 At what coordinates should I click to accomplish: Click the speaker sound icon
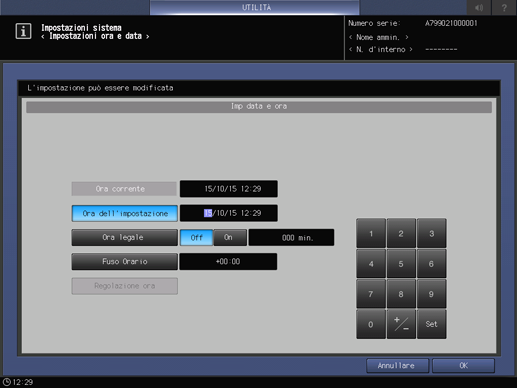pos(479,7)
